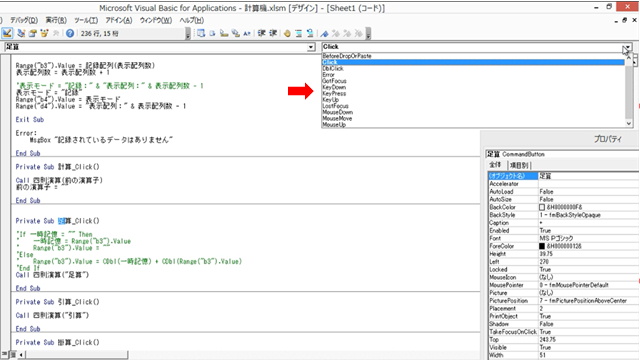The image size is (640, 360).
Task: Switch to Procedure View button
Action: [5, 355]
